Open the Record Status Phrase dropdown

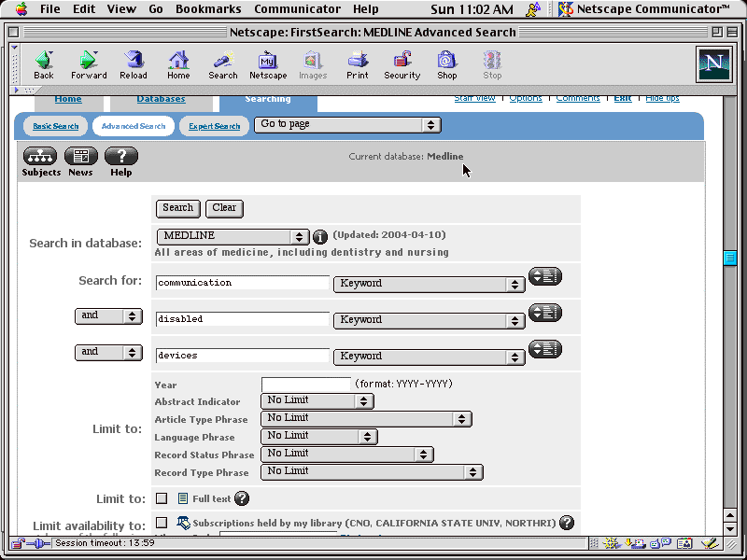[x=346, y=455]
